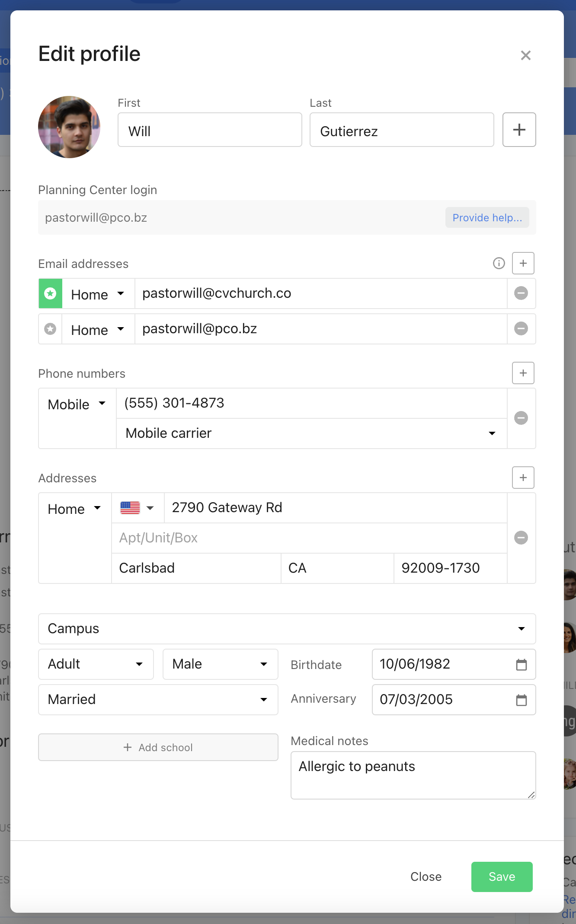Click the Save button
The height and width of the screenshot is (924, 576).
pyautogui.click(x=502, y=876)
